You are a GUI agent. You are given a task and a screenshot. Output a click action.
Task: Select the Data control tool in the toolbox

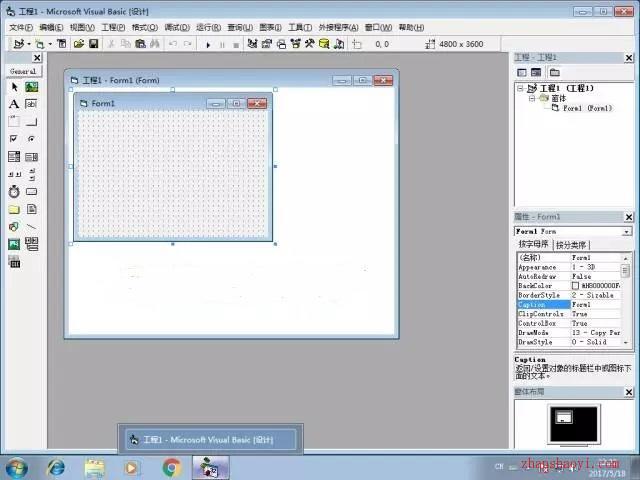pyautogui.click(x=31, y=244)
